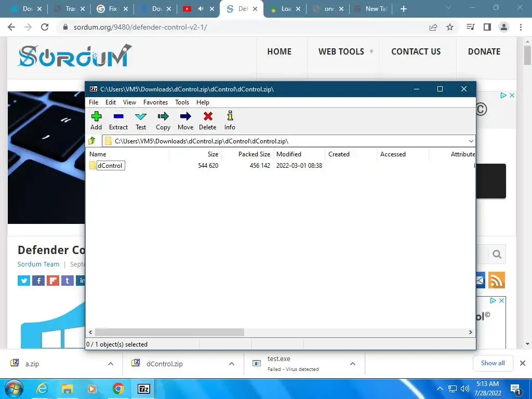
Task: Open the Windows Start button
Action: click(14, 389)
